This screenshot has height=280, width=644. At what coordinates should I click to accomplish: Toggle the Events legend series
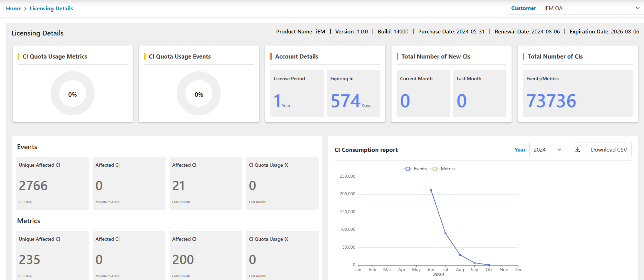[415, 169]
